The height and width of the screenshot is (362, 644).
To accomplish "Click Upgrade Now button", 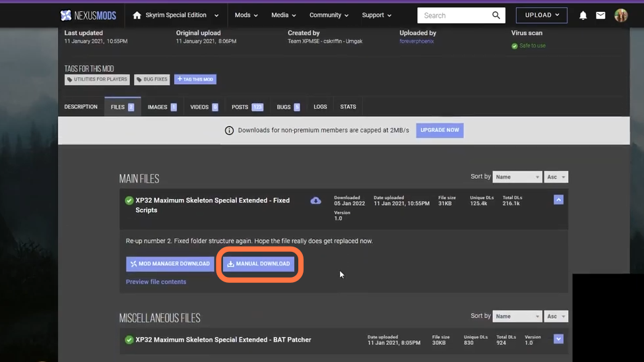I will (x=439, y=130).
